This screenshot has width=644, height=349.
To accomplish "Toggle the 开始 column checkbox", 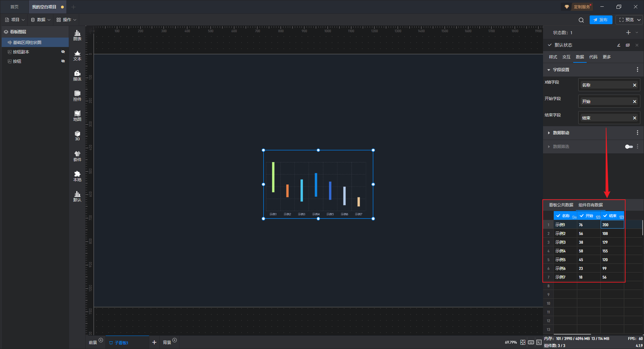I will 582,216.
